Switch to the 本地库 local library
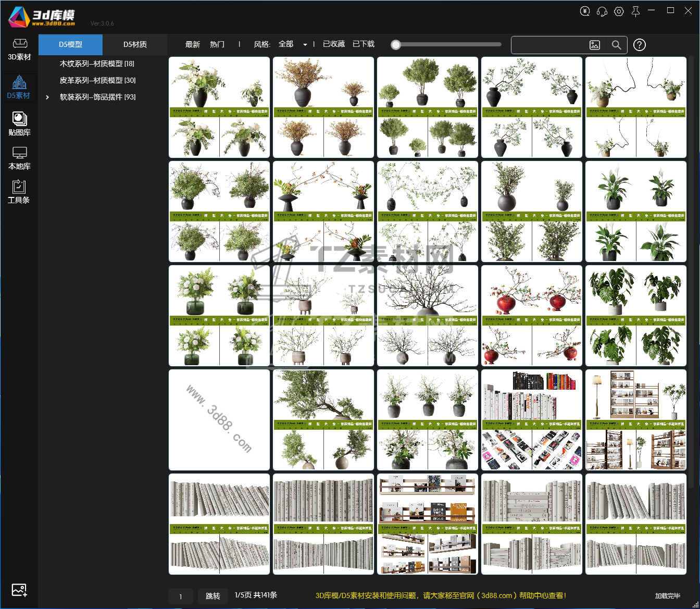The height and width of the screenshot is (609, 700). coord(19,158)
